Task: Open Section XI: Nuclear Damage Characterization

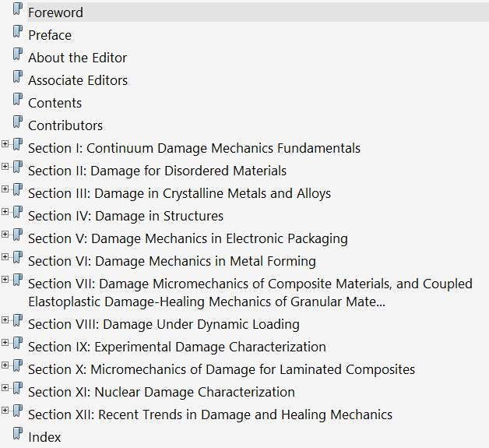Action: 161,392
